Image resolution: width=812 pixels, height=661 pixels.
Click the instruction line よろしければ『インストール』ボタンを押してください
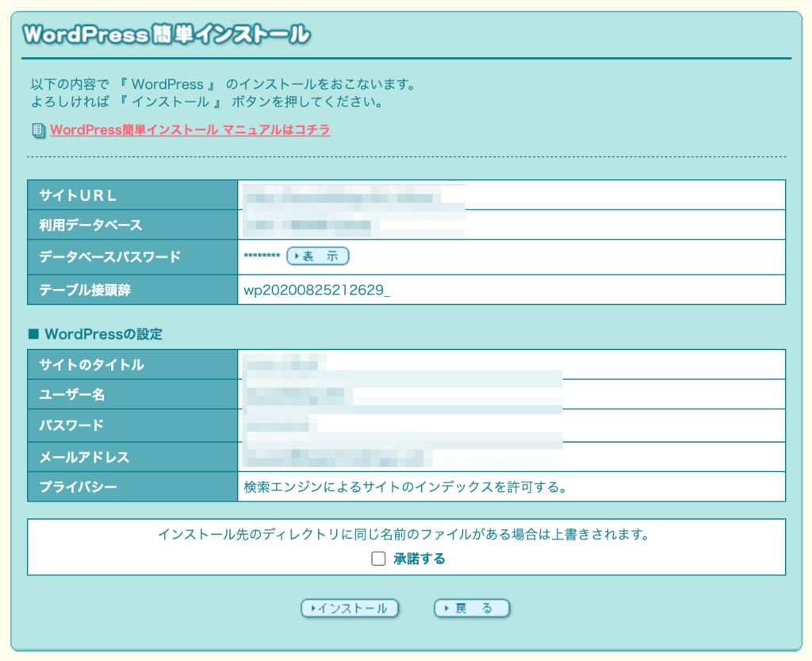[207, 102]
